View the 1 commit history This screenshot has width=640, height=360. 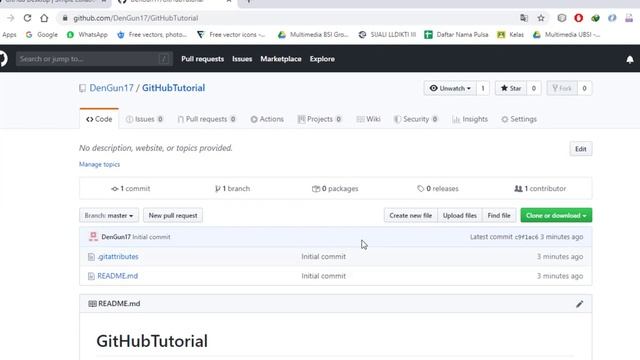[131, 189]
